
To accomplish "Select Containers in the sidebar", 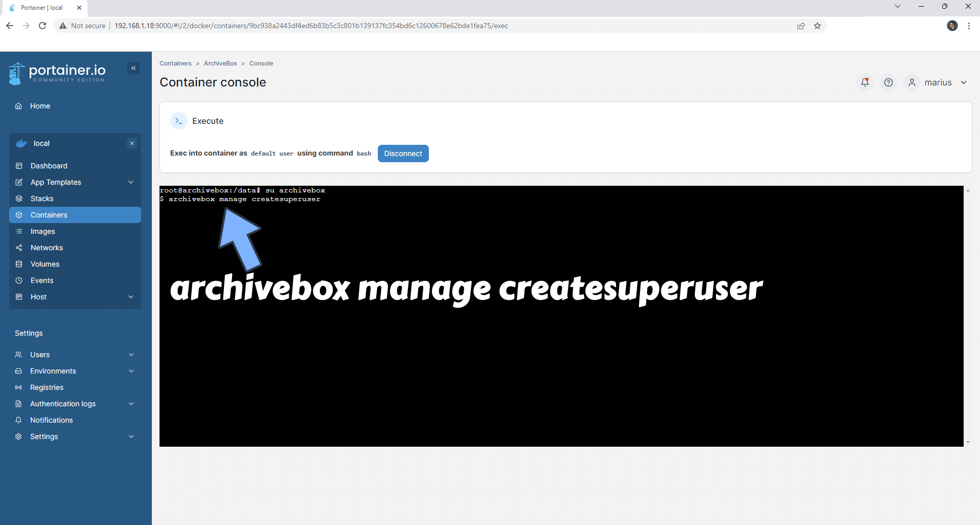I will click(x=75, y=215).
